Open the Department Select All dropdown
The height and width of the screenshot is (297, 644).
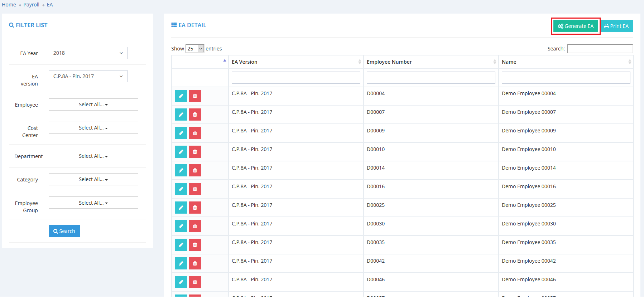click(x=93, y=156)
